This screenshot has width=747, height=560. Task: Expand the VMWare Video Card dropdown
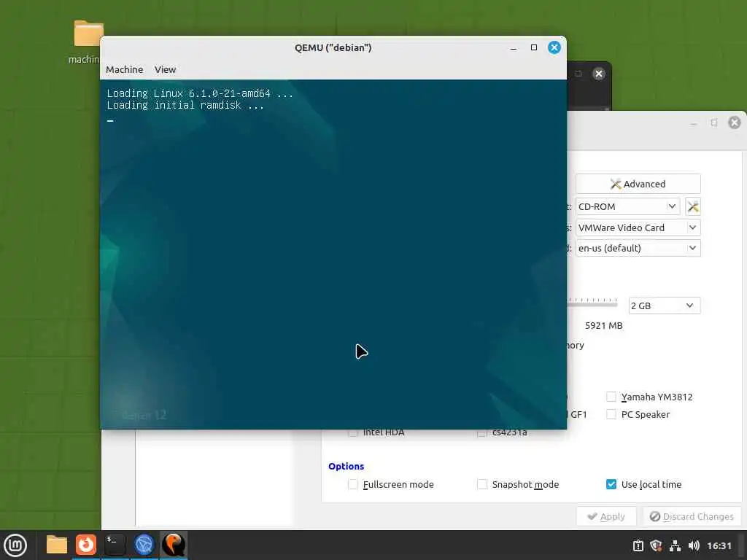pos(638,227)
